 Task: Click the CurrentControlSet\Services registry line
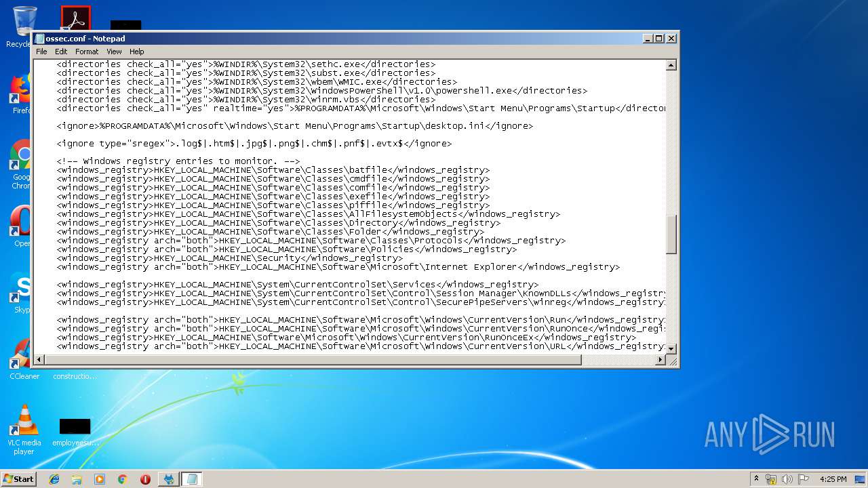298,285
